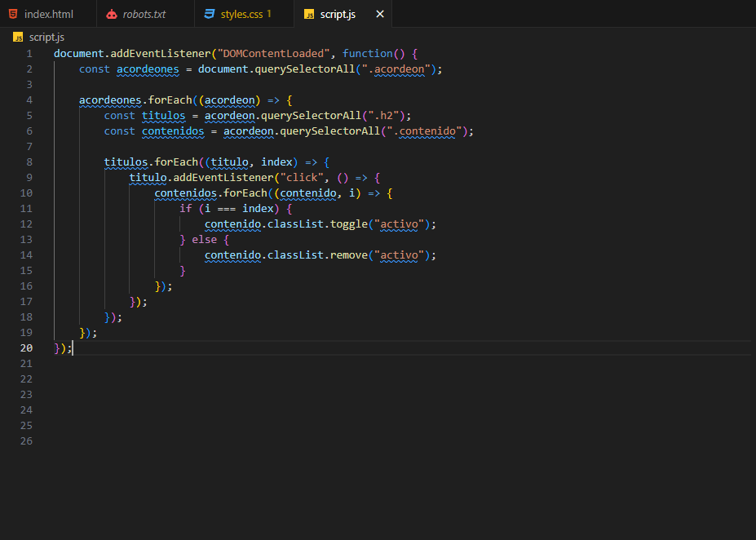Viewport: 756px width, 540px height.
Task: Click the problem count badge on styles.css
Action: click(x=269, y=14)
